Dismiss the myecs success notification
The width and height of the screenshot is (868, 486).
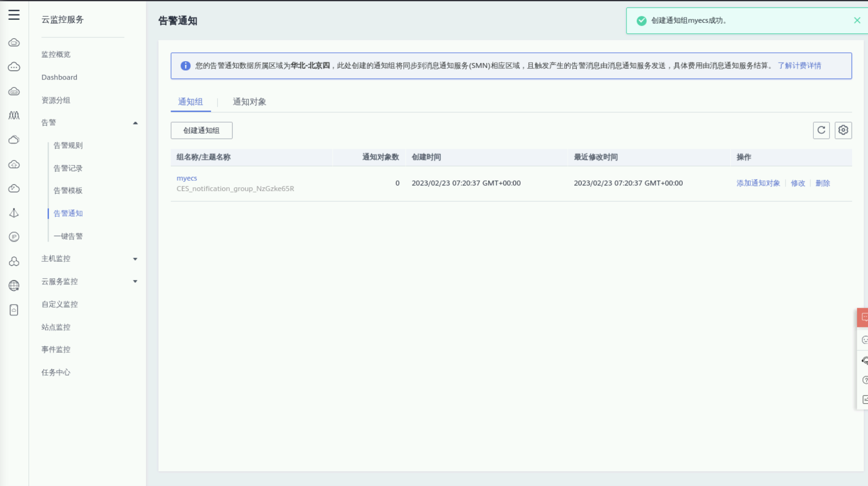point(857,20)
